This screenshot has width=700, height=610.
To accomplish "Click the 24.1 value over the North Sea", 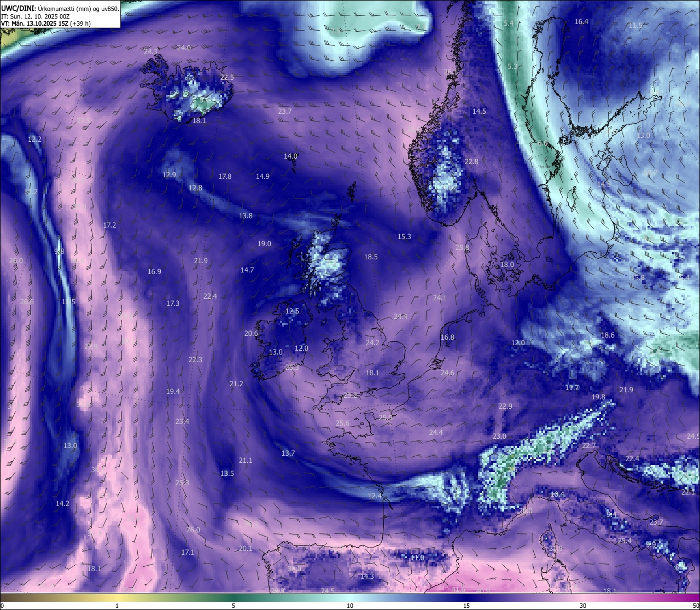I will tap(440, 298).
